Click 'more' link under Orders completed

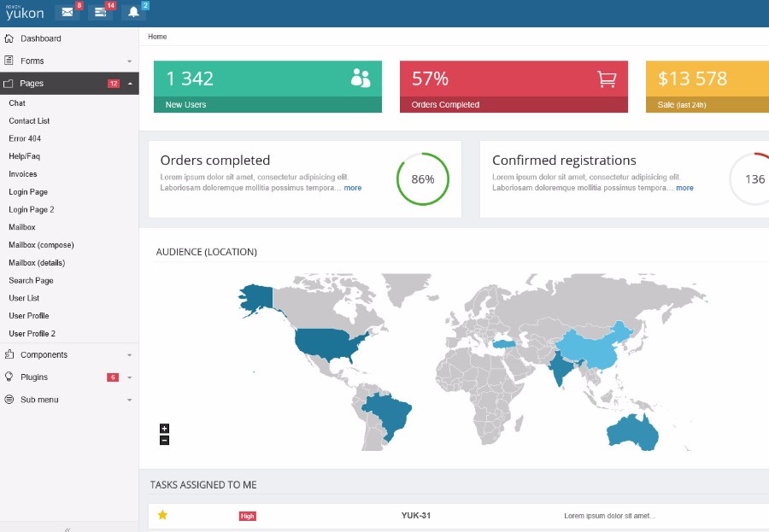[352, 188]
